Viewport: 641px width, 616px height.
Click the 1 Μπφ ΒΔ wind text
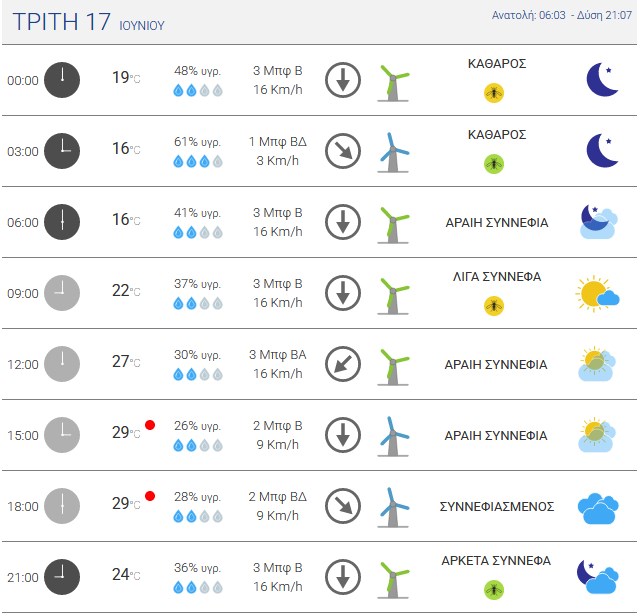click(x=278, y=141)
